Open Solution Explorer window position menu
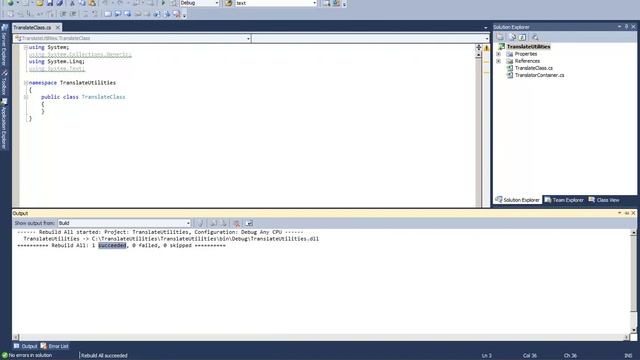Viewport: 640px width, 360px height. click(x=620, y=27)
